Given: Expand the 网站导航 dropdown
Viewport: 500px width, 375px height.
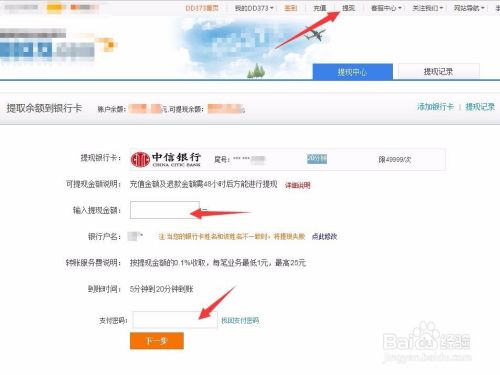Looking at the screenshot, I should pos(469,8).
